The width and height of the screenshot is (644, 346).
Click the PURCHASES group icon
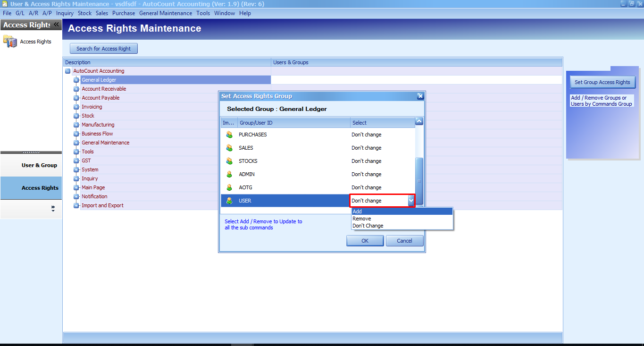(229, 135)
